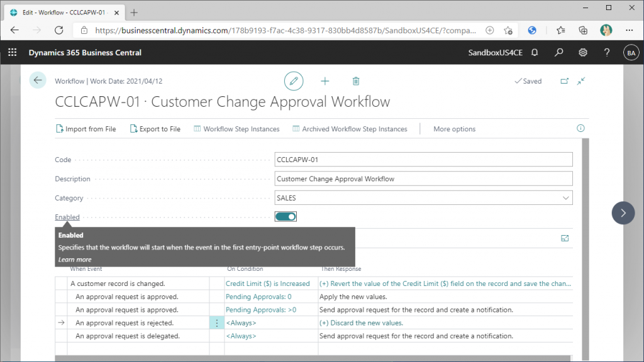Create a new workflow with plus icon

[x=325, y=81]
